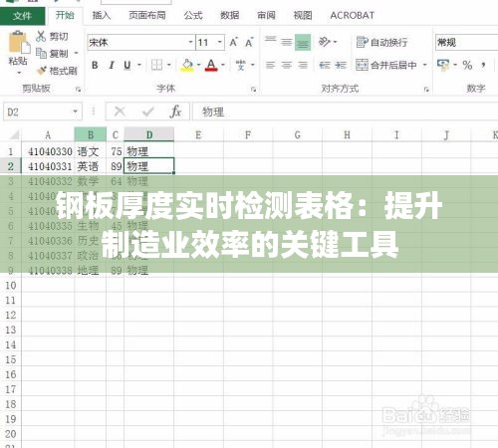
Task: Toggle Wrap Text (自动换行)
Action: click(381, 42)
